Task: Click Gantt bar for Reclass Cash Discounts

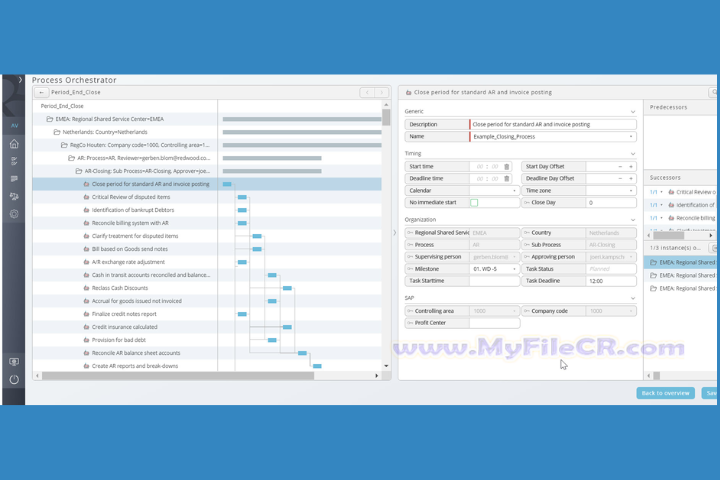Action: coord(287,288)
